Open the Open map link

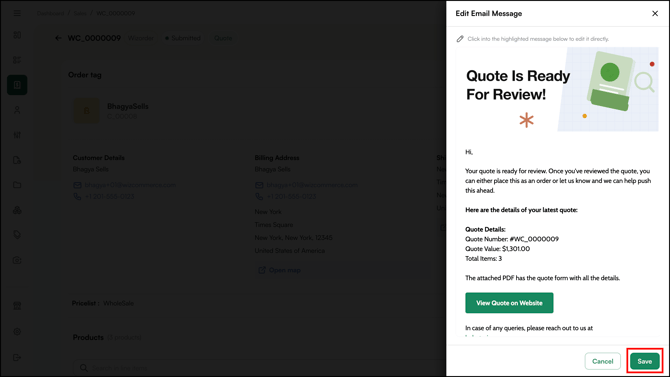pyautogui.click(x=279, y=270)
